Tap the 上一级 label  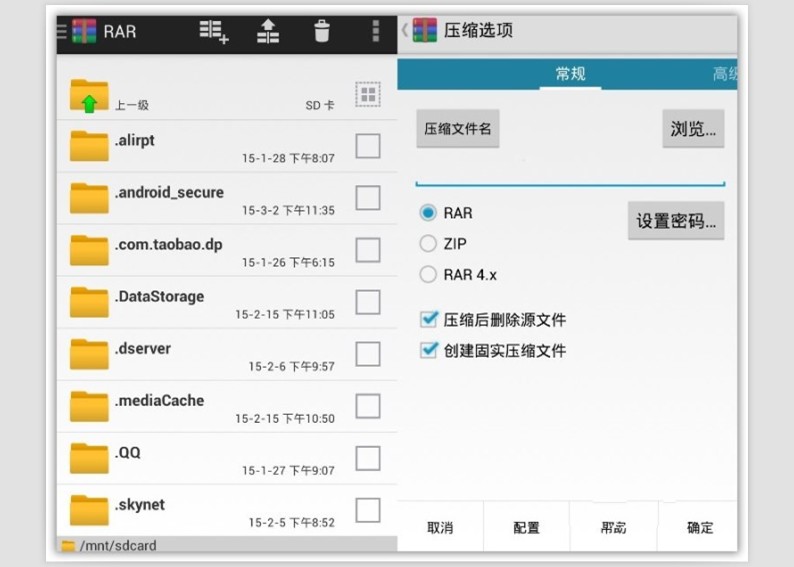tap(132, 105)
